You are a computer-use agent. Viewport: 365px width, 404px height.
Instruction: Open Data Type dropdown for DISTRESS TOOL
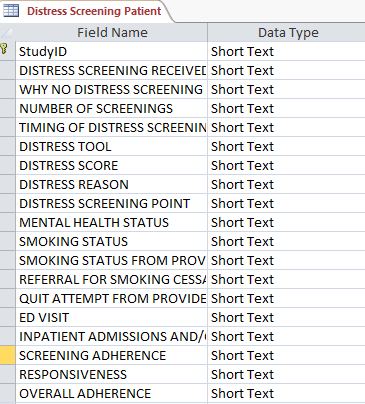287,146
